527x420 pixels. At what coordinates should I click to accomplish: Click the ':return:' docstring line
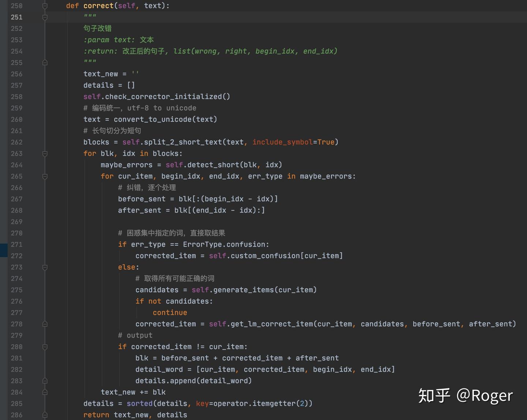click(210, 51)
